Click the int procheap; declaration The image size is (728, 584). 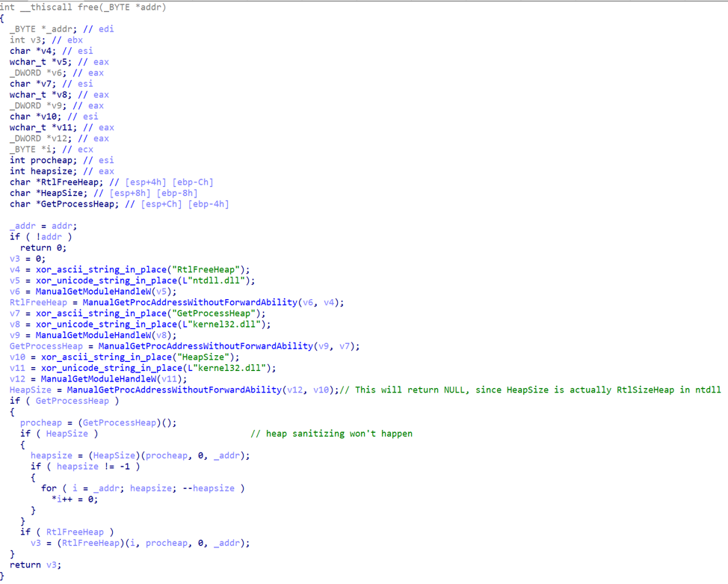click(x=43, y=160)
